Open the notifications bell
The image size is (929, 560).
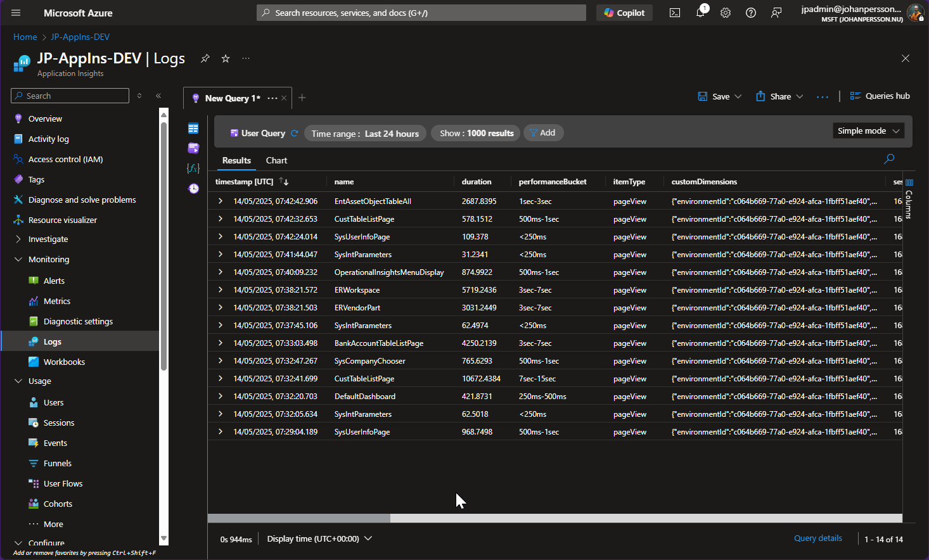point(700,13)
